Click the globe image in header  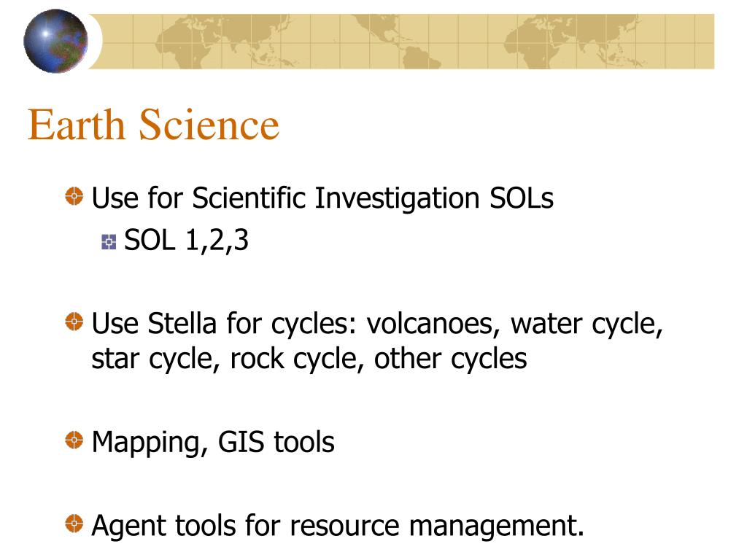(x=55, y=41)
